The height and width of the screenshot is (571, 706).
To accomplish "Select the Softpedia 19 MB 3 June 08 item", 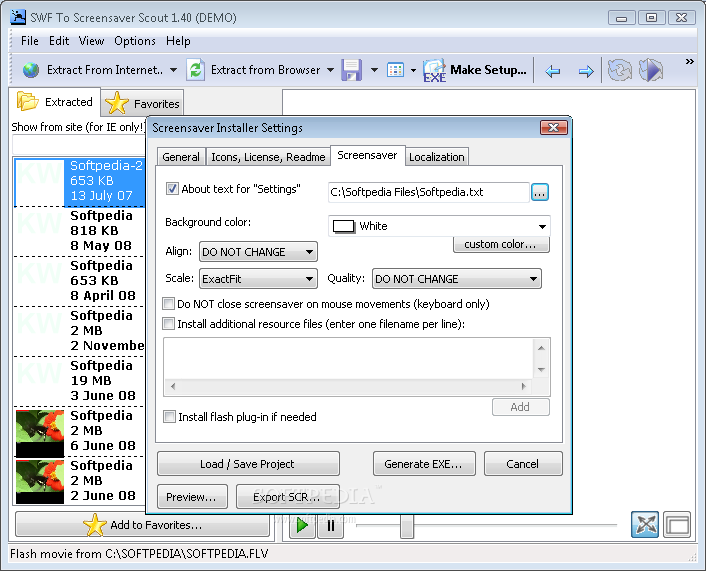I will coord(80,381).
